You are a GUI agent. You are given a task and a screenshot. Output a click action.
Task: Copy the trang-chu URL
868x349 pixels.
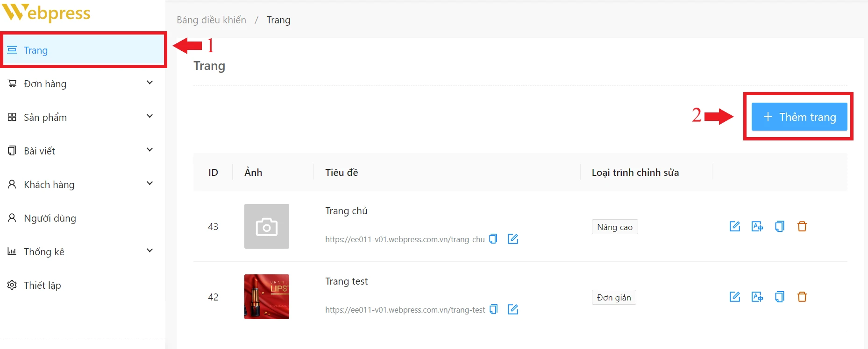pos(493,239)
